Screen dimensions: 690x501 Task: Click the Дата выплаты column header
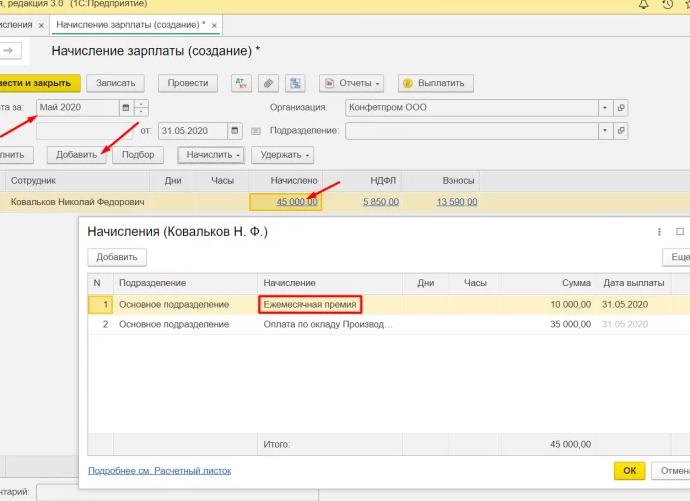pyautogui.click(x=634, y=283)
